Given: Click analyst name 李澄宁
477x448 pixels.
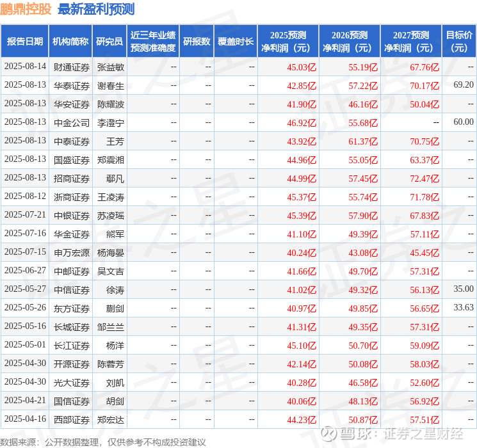Looking at the screenshot, I should click(110, 123).
